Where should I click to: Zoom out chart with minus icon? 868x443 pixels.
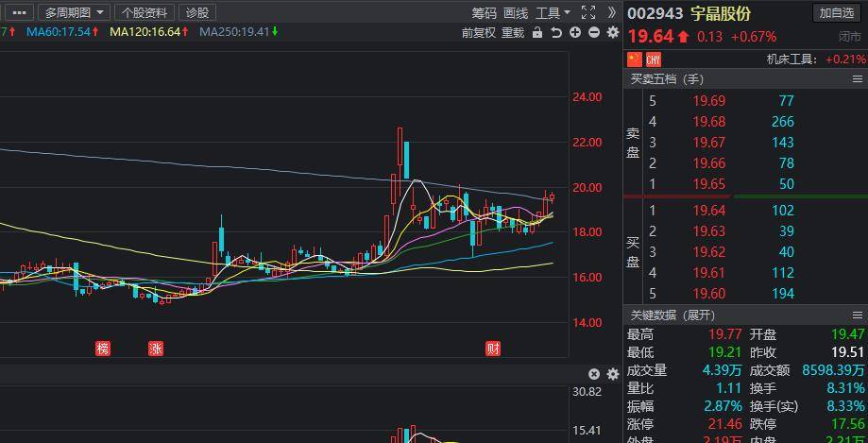[x=594, y=32]
